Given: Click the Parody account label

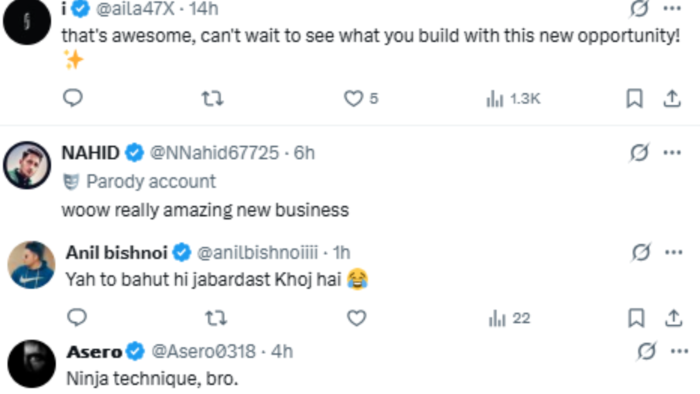Looking at the screenshot, I should 140,182.
